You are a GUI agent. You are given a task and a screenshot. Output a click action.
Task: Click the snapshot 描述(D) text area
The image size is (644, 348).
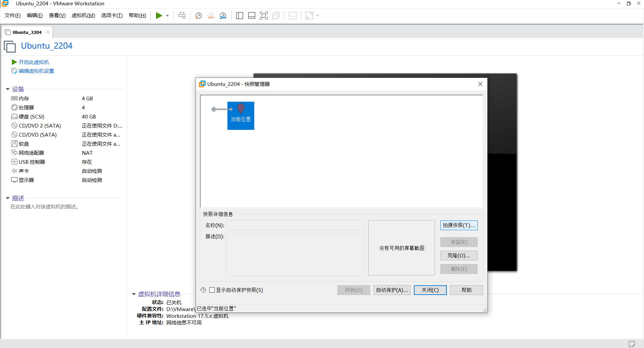tap(295, 254)
